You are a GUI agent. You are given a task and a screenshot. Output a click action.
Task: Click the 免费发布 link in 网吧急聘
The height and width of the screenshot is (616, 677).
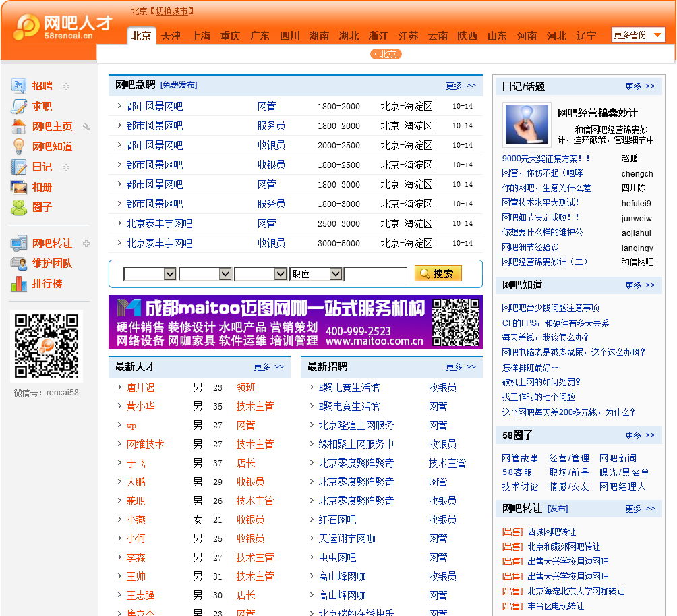[179, 85]
